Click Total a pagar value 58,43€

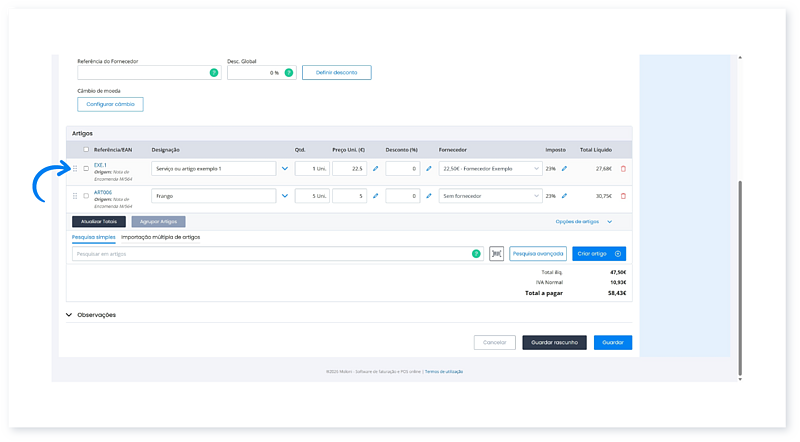click(x=617, y=293)
